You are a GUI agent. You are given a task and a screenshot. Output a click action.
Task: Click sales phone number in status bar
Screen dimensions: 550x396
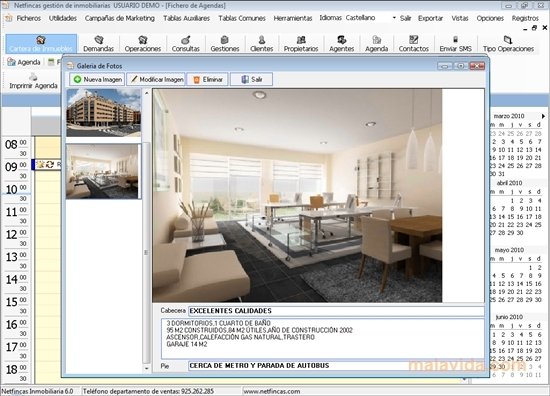click(148, 391)
